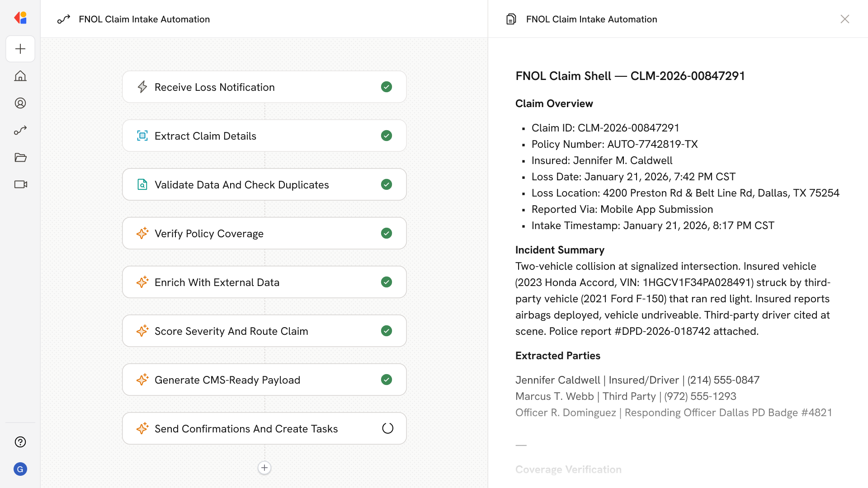
Task: Click the document icon in panel header
Action: (511, 19)
